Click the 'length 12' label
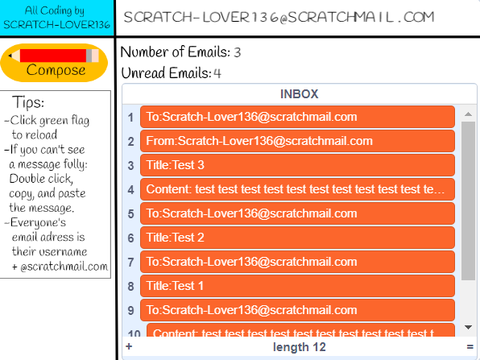Screen dimensions: 480x360 299,347
